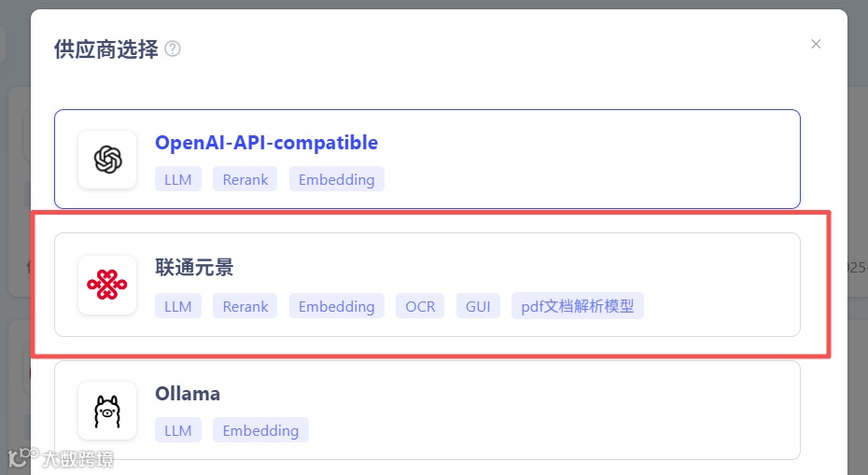Click the OpenAI logo icon
Viewport: 868px width, 475px height.
click(x=107, y=160)
